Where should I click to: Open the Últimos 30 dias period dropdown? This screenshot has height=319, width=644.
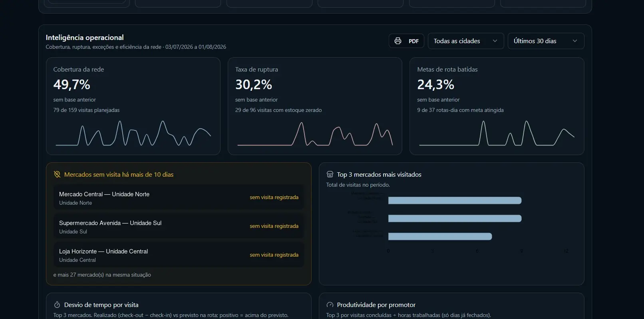pyautogui.click(x=546, y=41)
